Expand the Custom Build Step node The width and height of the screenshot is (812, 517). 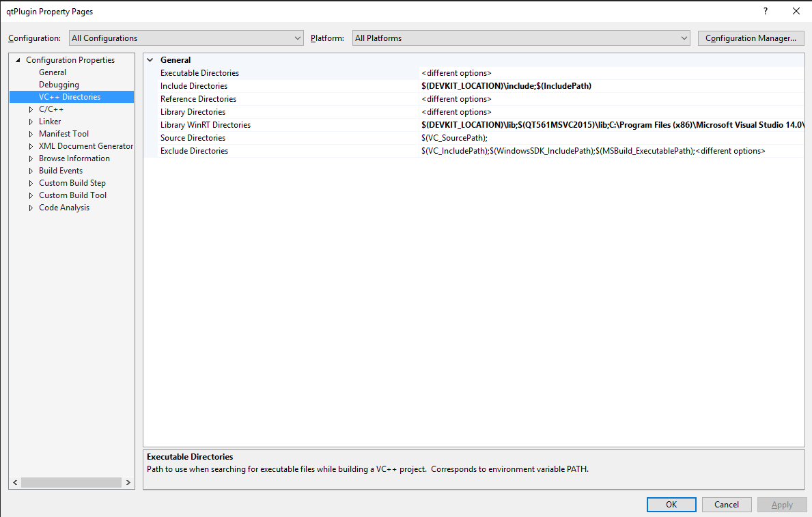(x=31, y=183)
